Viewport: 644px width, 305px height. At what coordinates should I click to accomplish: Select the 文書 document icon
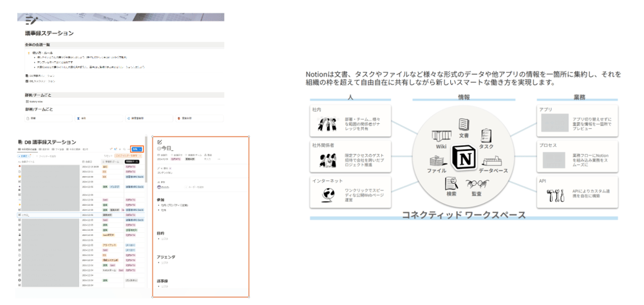(x=464, y=124)
